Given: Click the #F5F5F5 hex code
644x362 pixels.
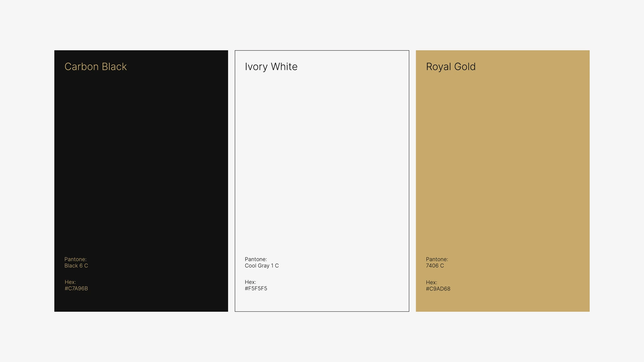Looking at the screenshot, I should pyautogui.click(x=256, y=289).
